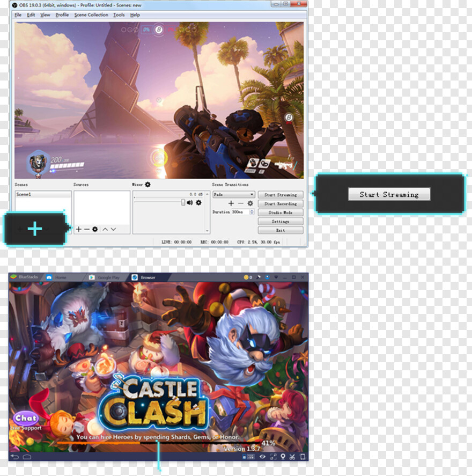The height and width of the screenshot is (476, 472).
Task: Open the View menu in OBS
Action: [x=45, y=15]
